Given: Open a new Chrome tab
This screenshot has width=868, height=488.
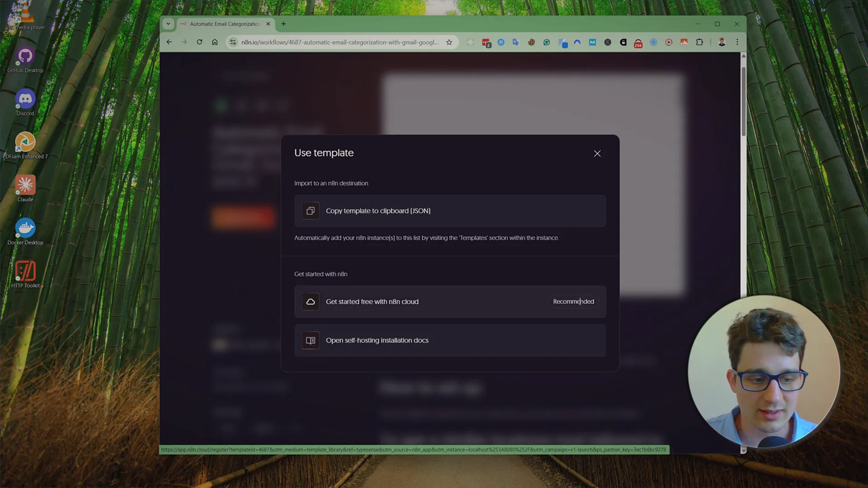Looking at the screenshot, I should (283, 24).
